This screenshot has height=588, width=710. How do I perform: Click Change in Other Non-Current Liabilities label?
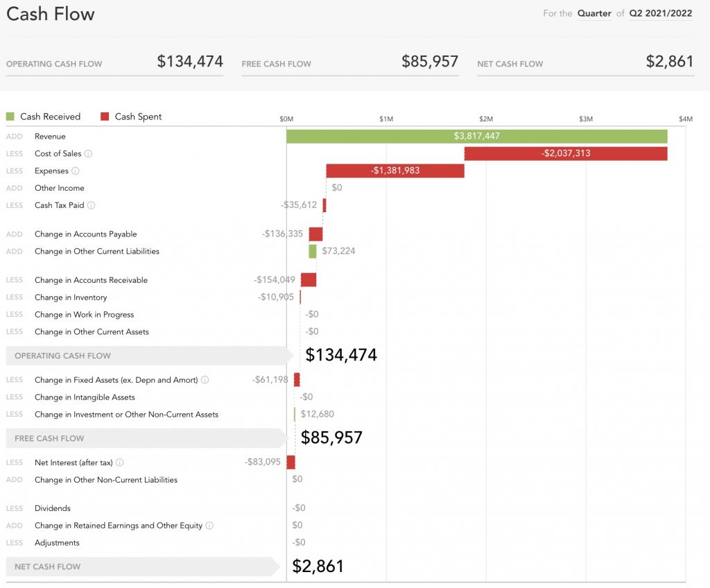click(106, 480)
